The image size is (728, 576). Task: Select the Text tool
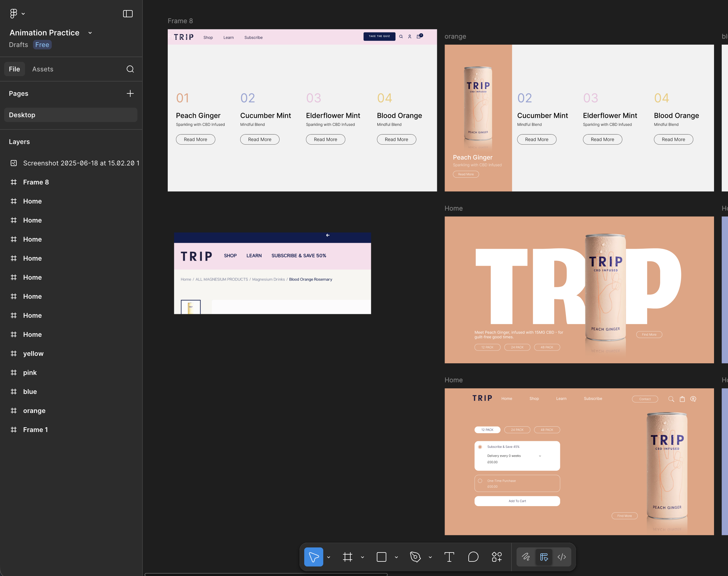click(x=449, y=557)
